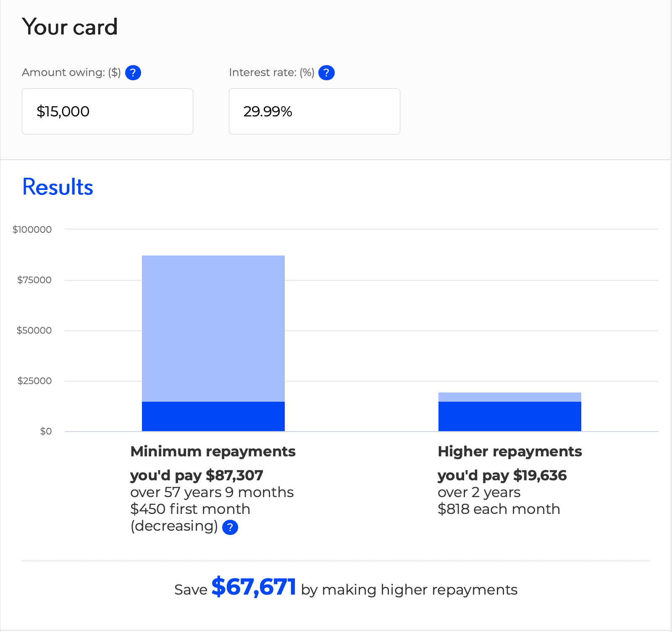
Task: Click the "$818 each month" text
Action: [x=499, y=509]
